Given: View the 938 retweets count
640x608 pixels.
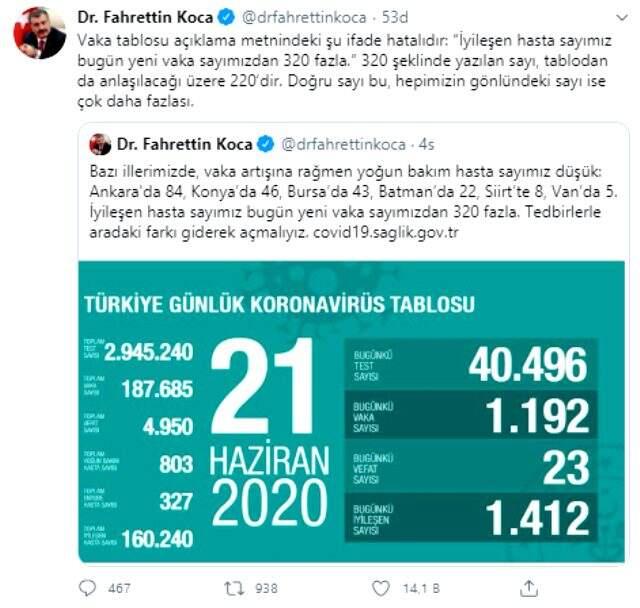Looking at the screenshot, I should (266, 588).
